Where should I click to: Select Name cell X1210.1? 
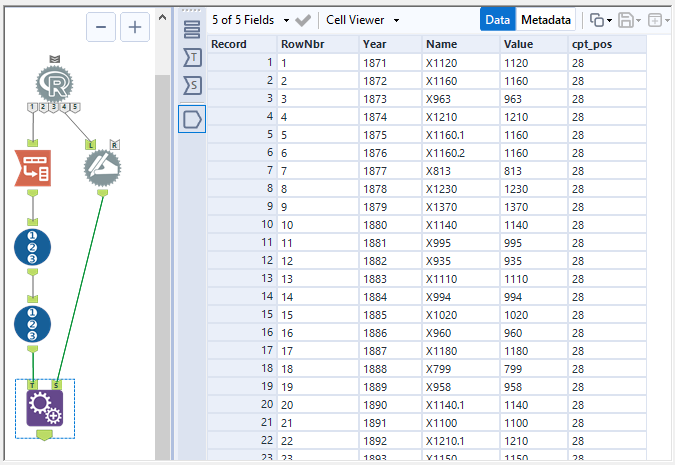[461, 441]
